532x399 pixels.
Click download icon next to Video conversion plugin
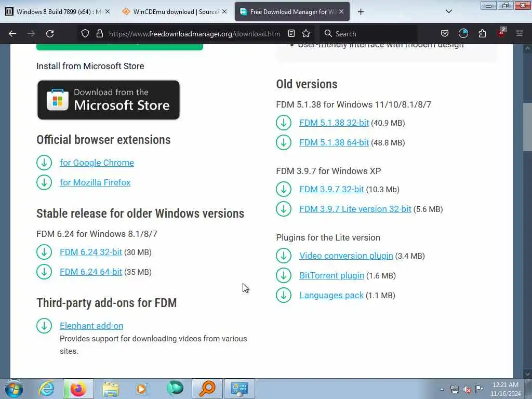284,256
